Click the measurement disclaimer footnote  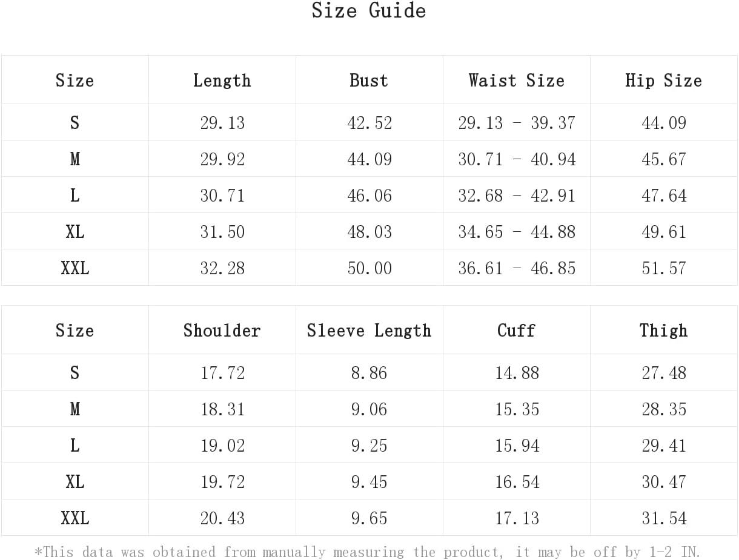click(x=368, y=552)
